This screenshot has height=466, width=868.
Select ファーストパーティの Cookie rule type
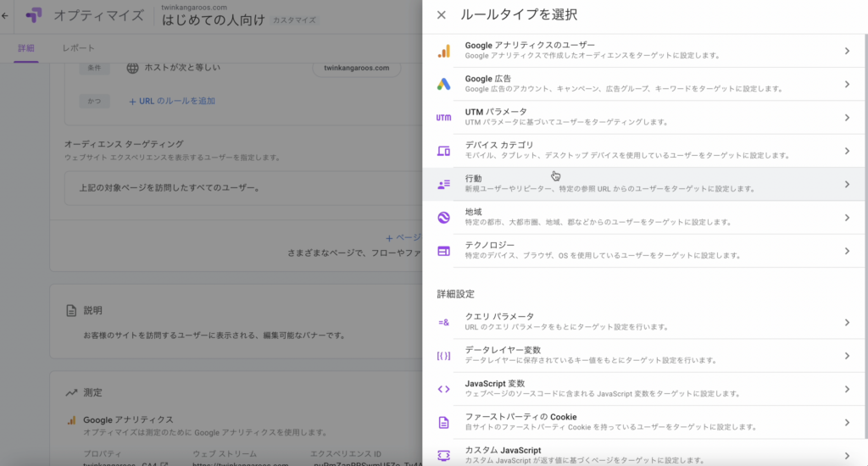click(643, 422)
